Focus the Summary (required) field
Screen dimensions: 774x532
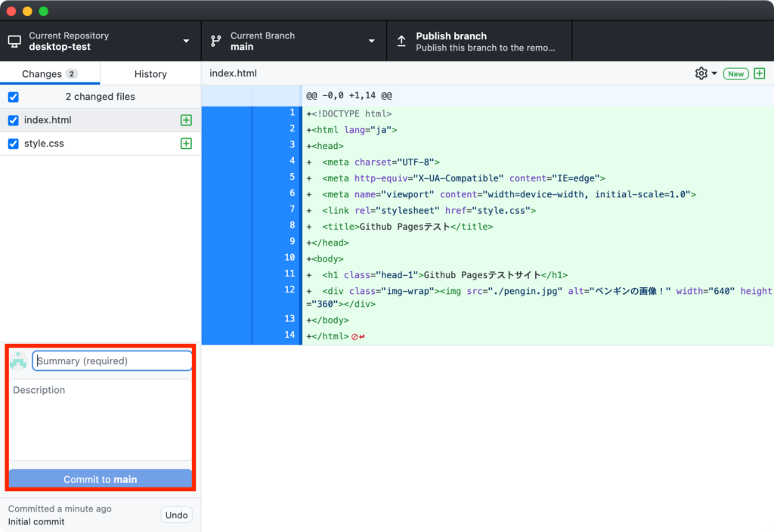(x=112, y=360)
